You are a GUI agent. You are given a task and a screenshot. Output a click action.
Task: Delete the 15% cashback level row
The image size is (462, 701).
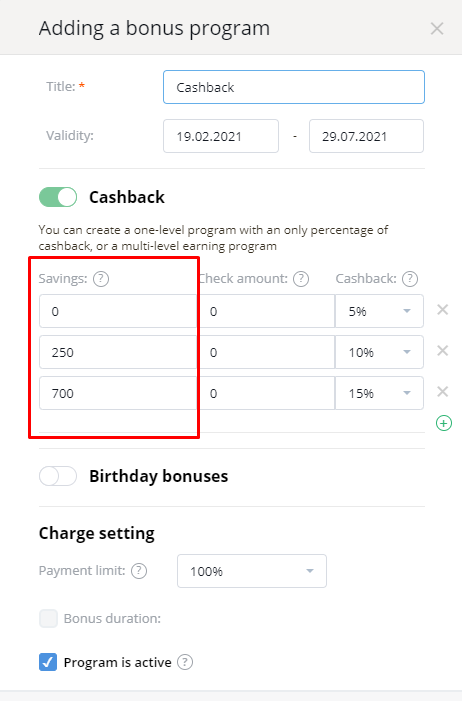pyautogui.click(x=442, y=392)
